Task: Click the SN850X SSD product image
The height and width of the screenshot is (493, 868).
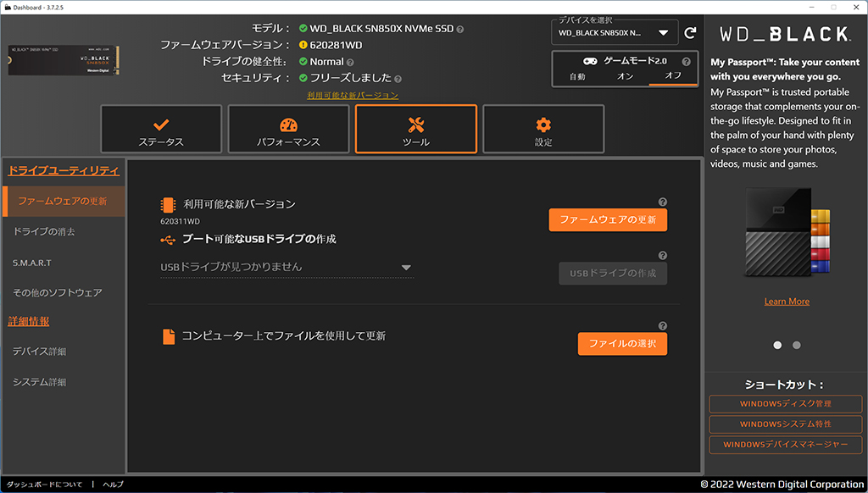Action: 63,60
